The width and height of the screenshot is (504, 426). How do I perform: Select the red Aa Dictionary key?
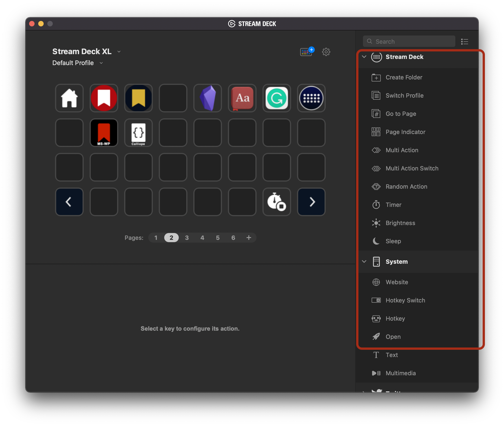242,98
